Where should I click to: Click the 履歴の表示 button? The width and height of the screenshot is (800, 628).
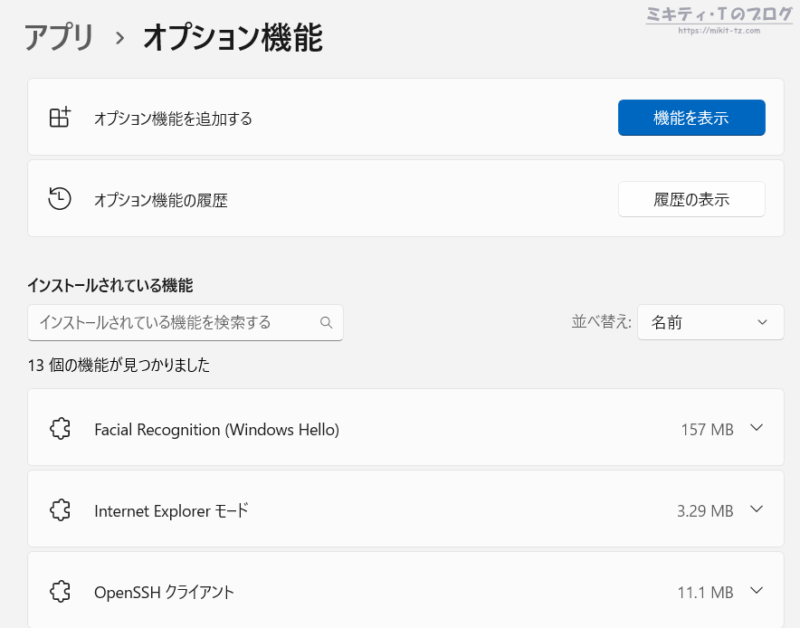tap(691, 199)
